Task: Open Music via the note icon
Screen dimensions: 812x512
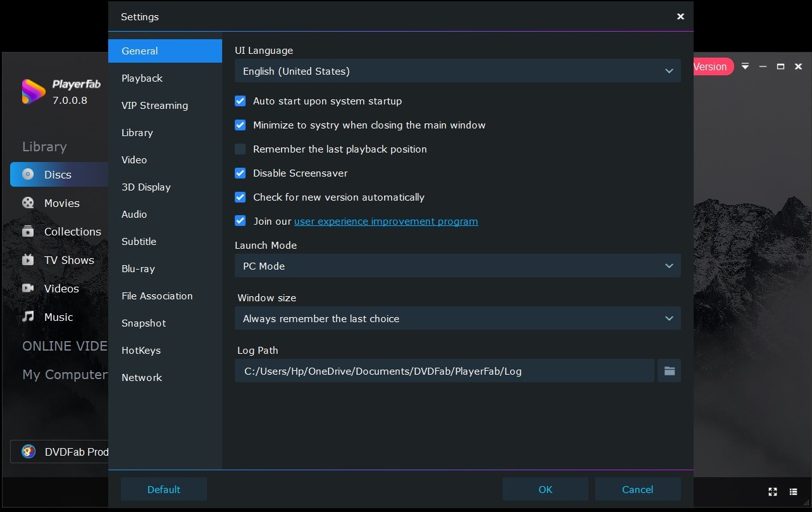Action: (x=28, y=317)
